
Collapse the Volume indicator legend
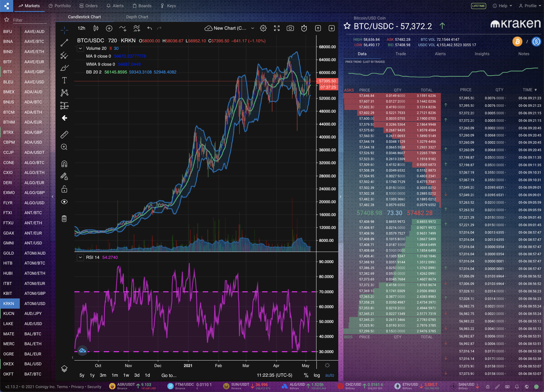80,48
